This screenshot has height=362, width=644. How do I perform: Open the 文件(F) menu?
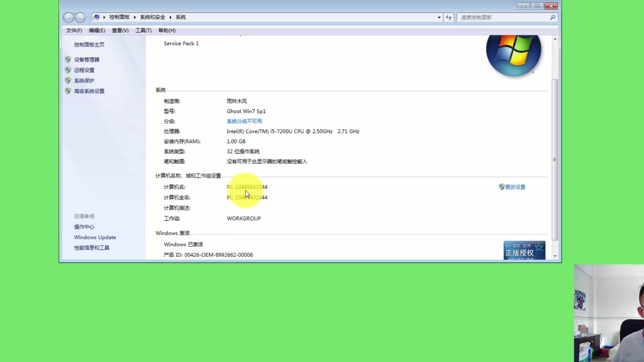pyautogui.click(x=74, y=31)
